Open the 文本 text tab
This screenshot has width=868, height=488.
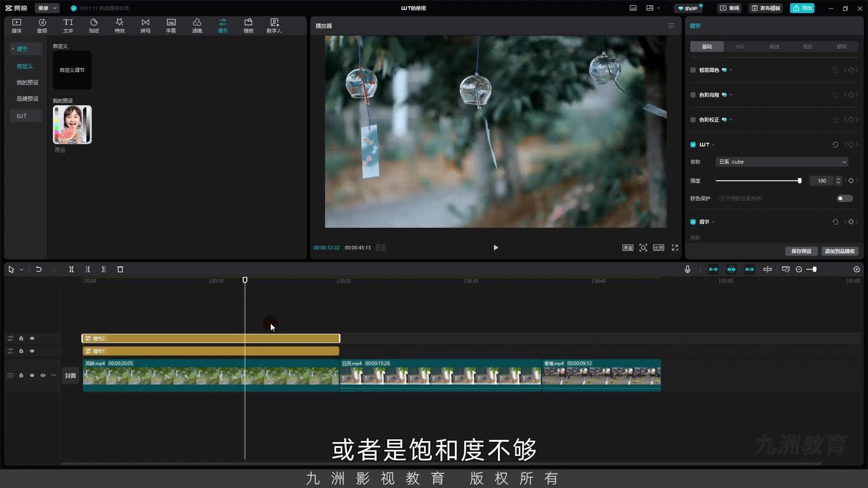68,26
